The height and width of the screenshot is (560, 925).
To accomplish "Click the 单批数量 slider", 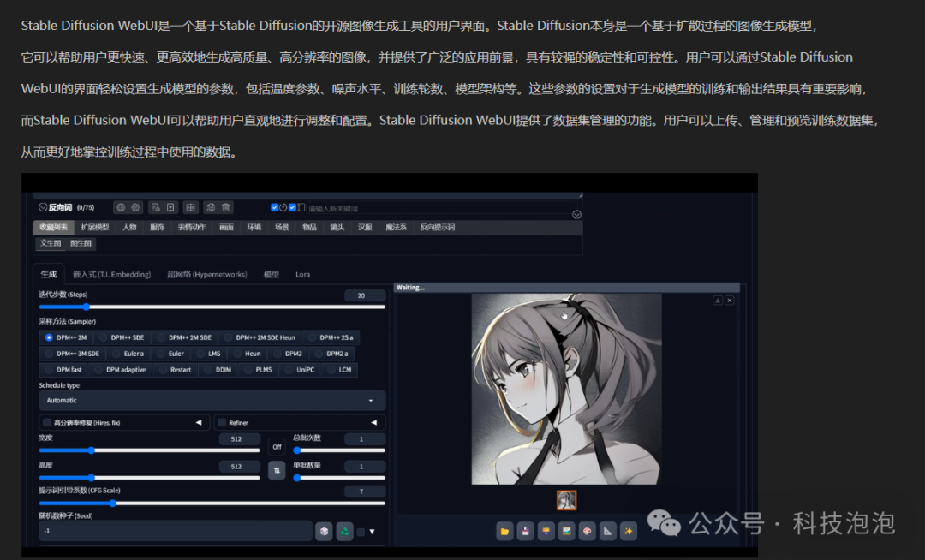I will 339,477.
